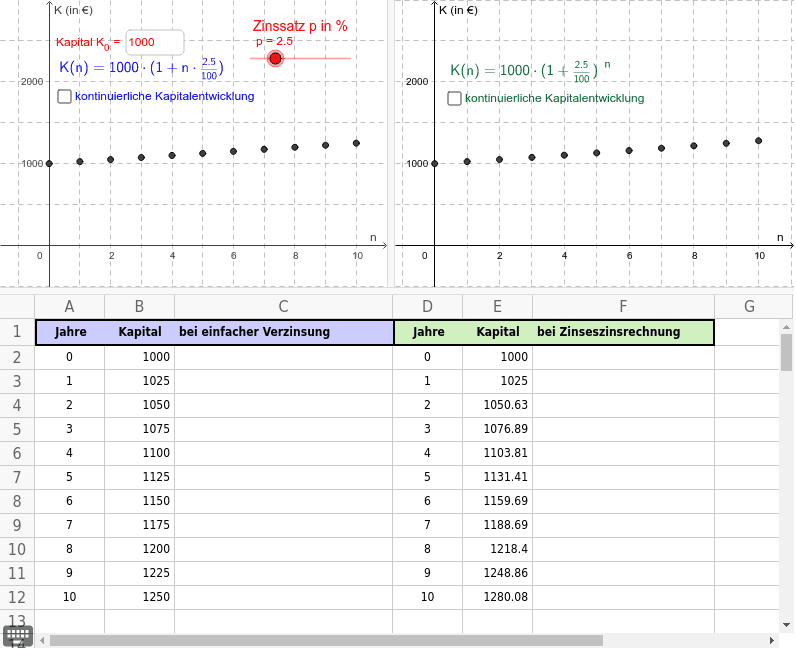796x650 pixels.
Task: Click the n=5 data point in right graph
Action: (596, 153)
